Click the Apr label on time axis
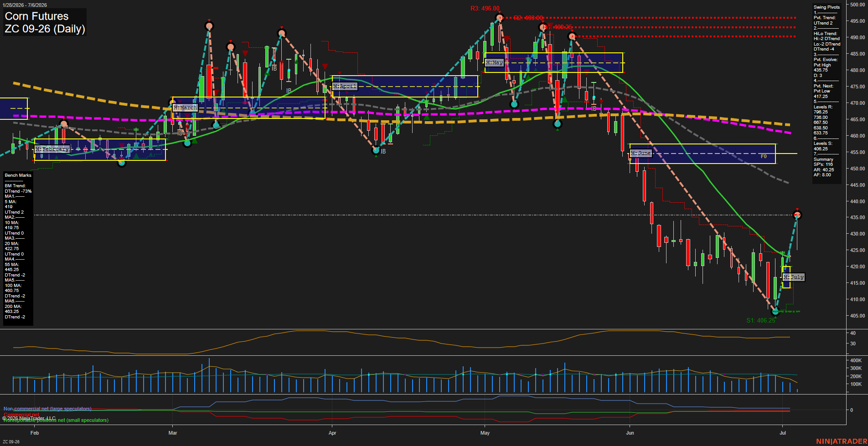The height and width of the screenshot is (446, 868). (x=332, y=433)
